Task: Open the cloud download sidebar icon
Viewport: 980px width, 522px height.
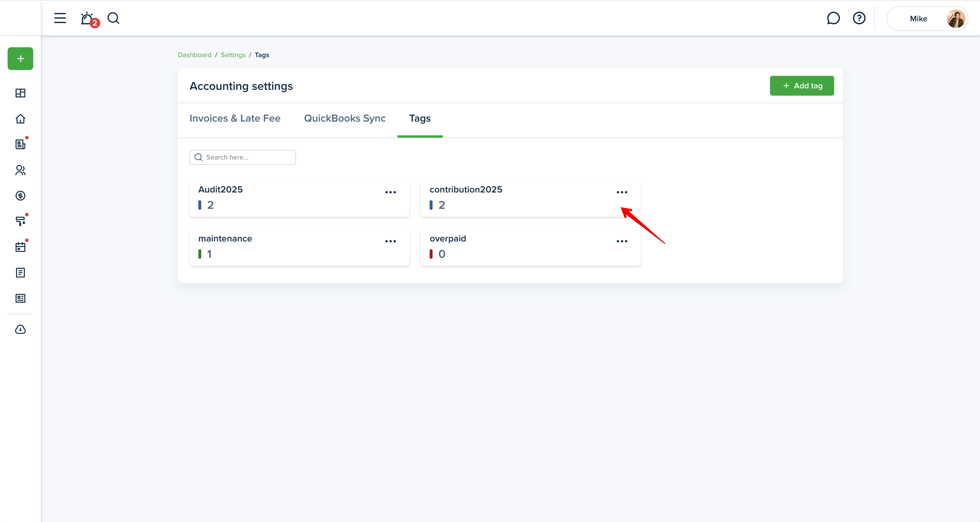Action: pos(20,330)
